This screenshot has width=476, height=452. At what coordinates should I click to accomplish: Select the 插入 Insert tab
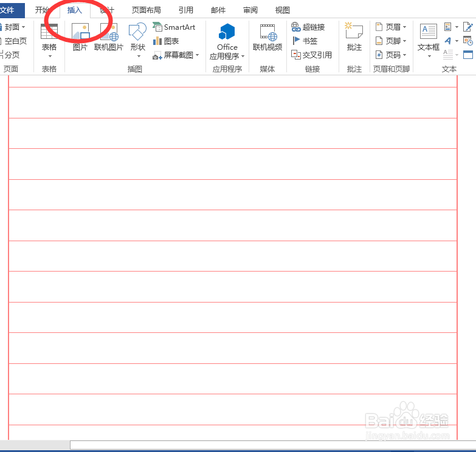(x=75, y=10)
